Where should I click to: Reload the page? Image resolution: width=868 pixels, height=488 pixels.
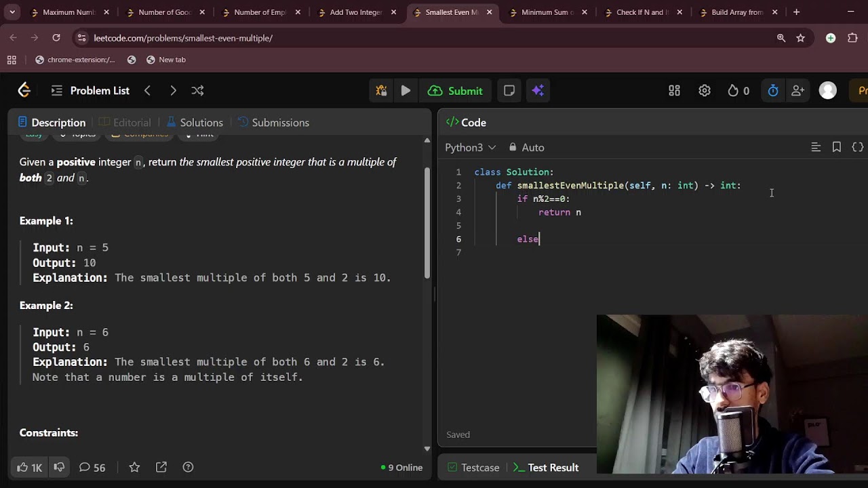(56, 38)
